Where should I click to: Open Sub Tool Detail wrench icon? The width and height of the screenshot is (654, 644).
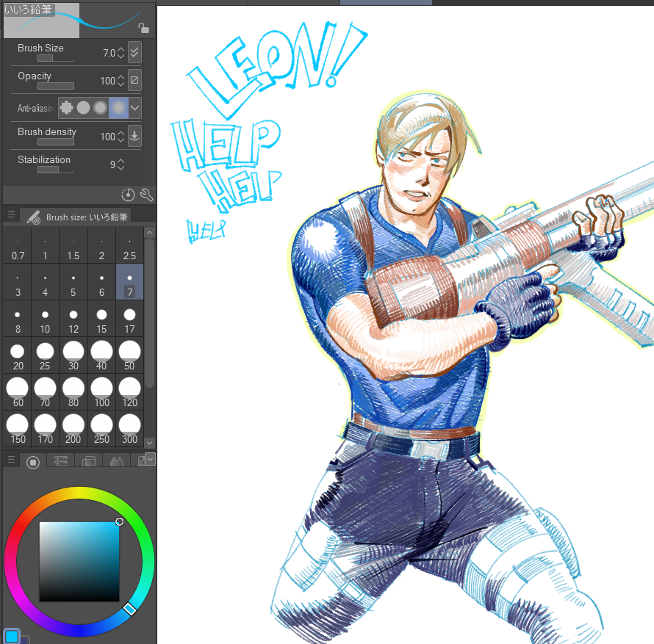[x=146, y=195]
